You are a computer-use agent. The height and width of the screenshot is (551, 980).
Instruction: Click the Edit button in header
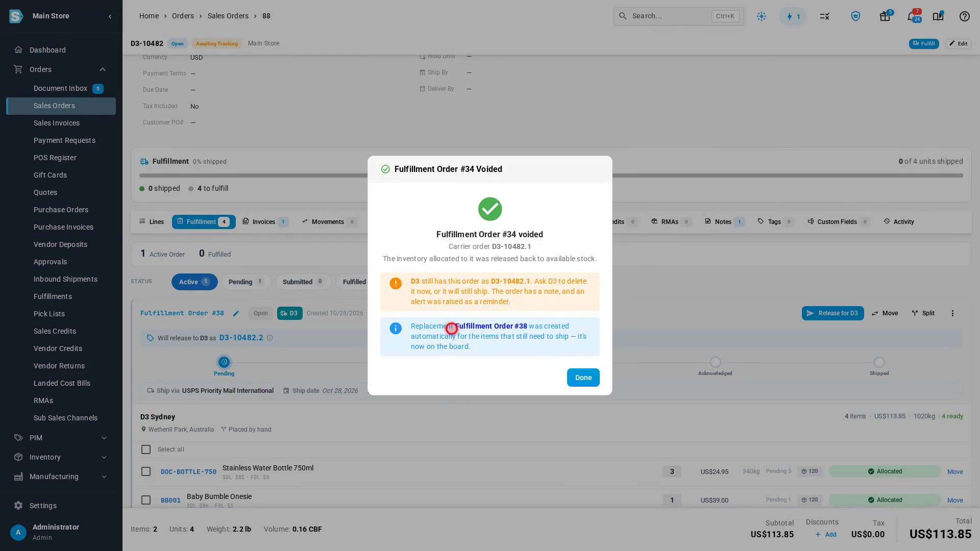pos(958,44)
